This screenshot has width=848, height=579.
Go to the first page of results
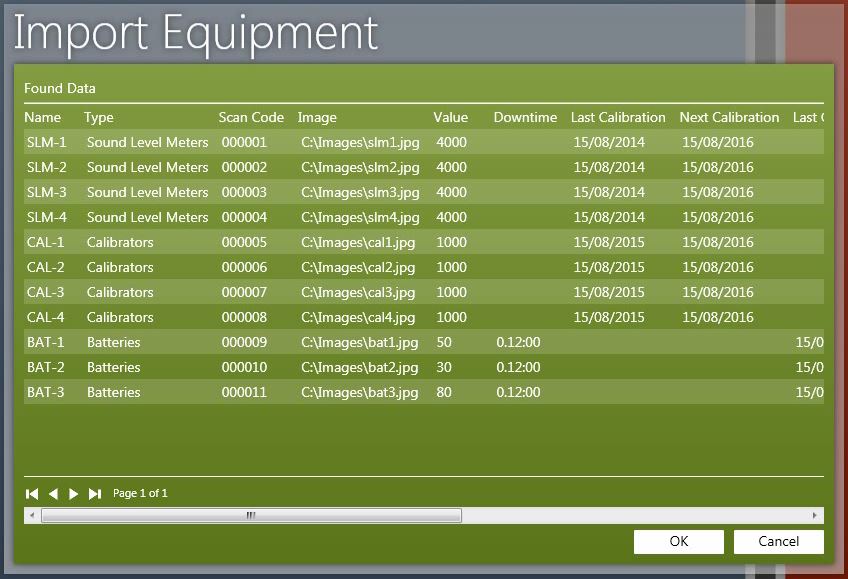tap(32, 494)
